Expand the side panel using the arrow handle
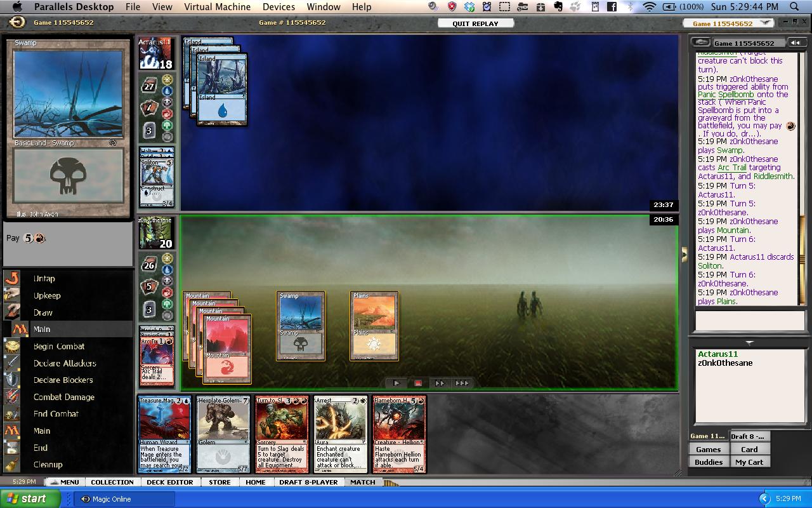 coord(684,255)
